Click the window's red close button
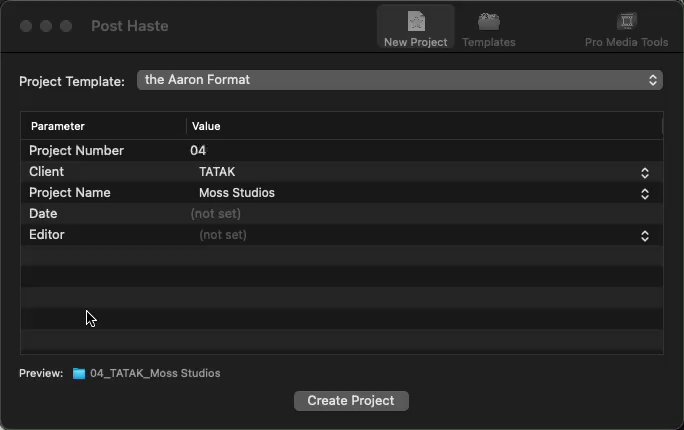 [x=26, y=25]
